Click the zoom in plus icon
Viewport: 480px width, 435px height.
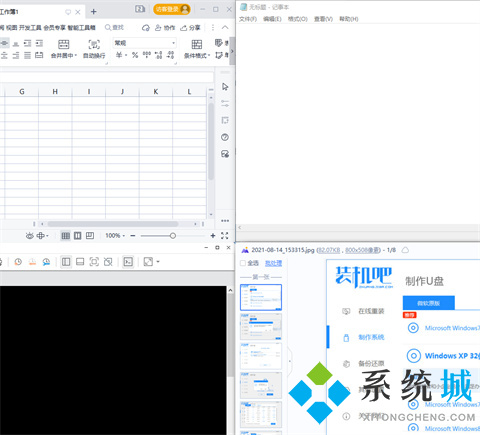(x=213, y=236)
